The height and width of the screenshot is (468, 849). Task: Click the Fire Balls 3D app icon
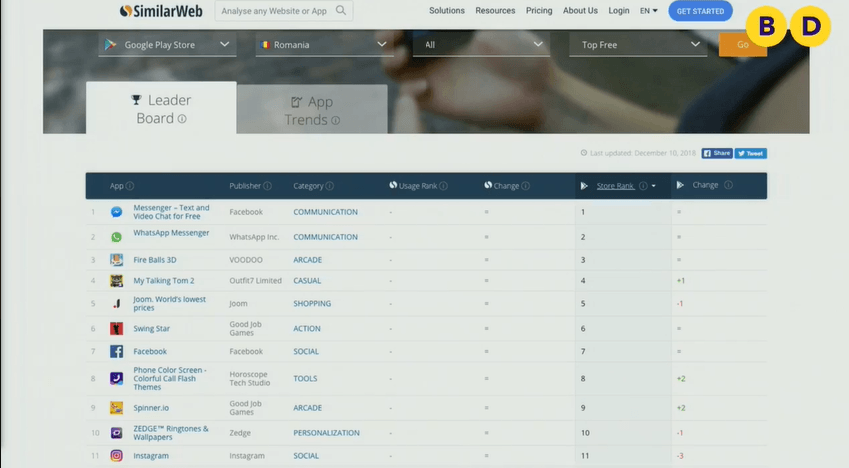[x=116, y=259]
